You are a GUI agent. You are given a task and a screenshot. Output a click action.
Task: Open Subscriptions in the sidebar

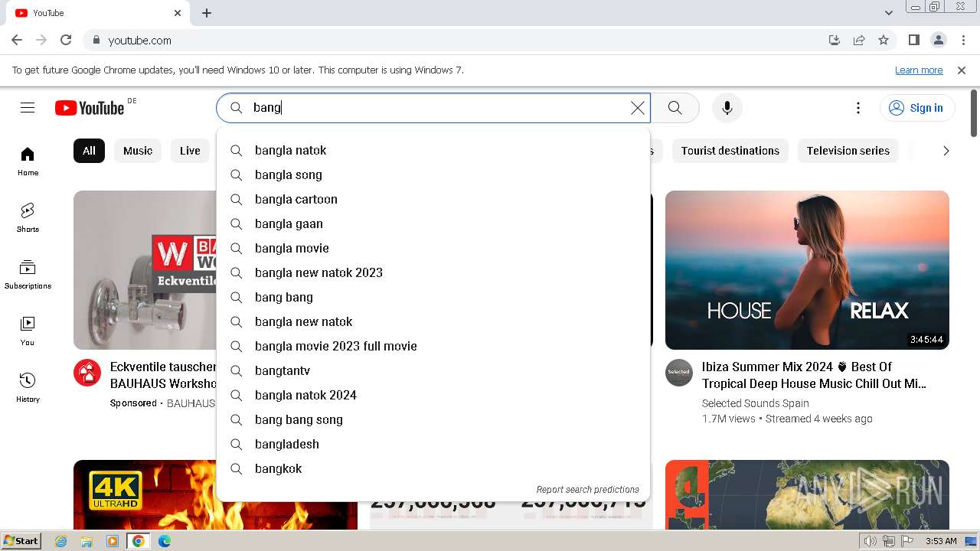point(28,275)
